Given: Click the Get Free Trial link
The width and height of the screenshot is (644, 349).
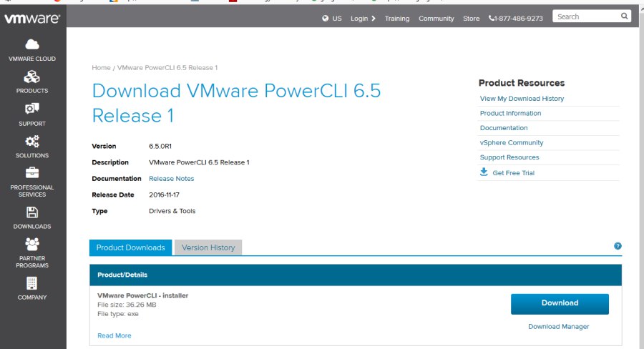Looking at the screenshot, I should tap(513, 173).
